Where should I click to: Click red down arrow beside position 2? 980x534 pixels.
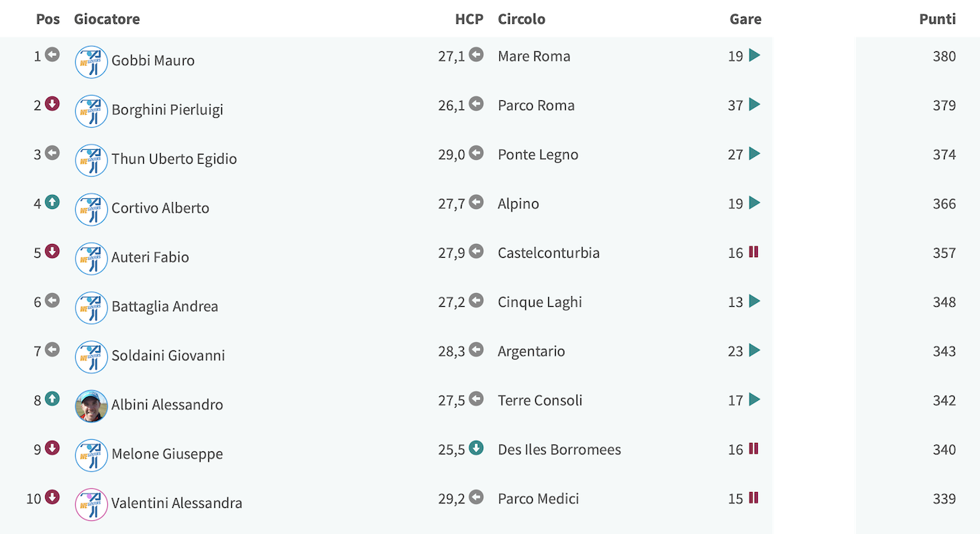[52, 104]
